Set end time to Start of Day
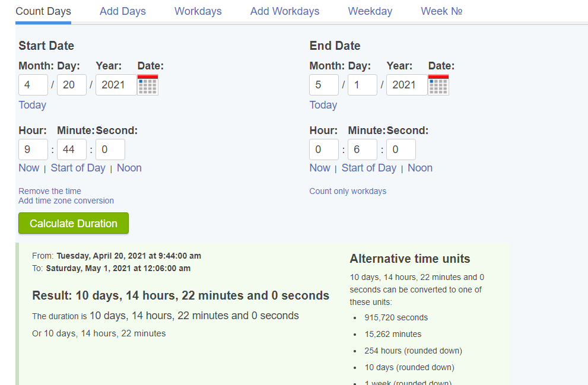The width and height of the screenshot is (588, 385). tap(369, 168)
